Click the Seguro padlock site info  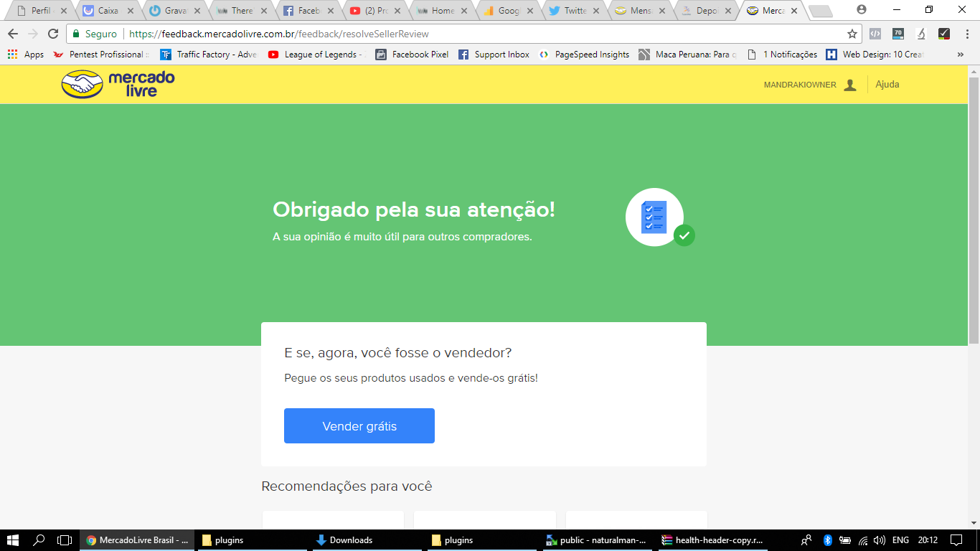(95, 34)
